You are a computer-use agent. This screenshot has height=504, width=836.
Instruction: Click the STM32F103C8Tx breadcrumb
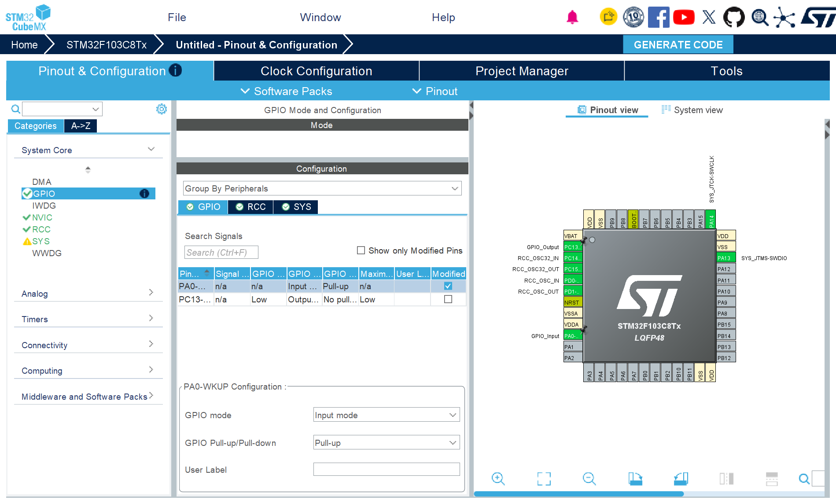[x=107, y=45]
